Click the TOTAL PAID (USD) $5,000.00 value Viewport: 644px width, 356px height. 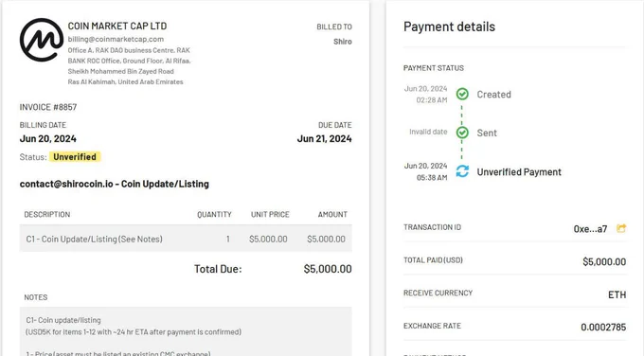click(604, 262)
